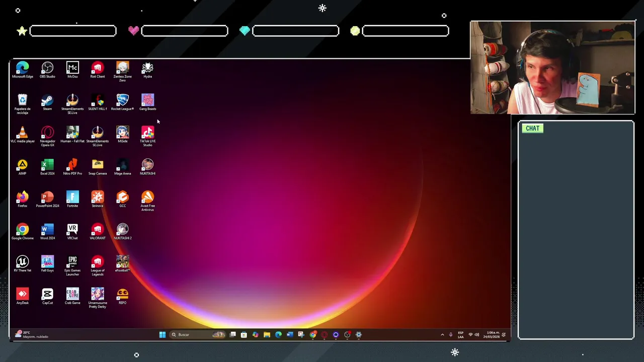The image size is (644, 362).
Task: Select the Avast Free Antivirus icon
Action: (147, 201)
